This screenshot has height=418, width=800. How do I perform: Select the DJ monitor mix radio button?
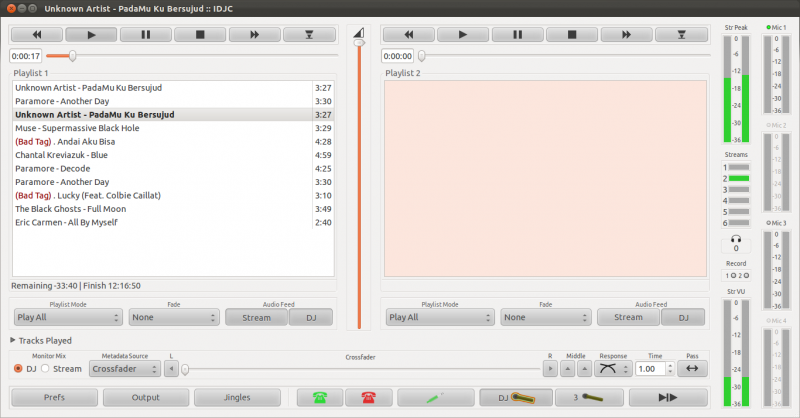coord(18,369)
